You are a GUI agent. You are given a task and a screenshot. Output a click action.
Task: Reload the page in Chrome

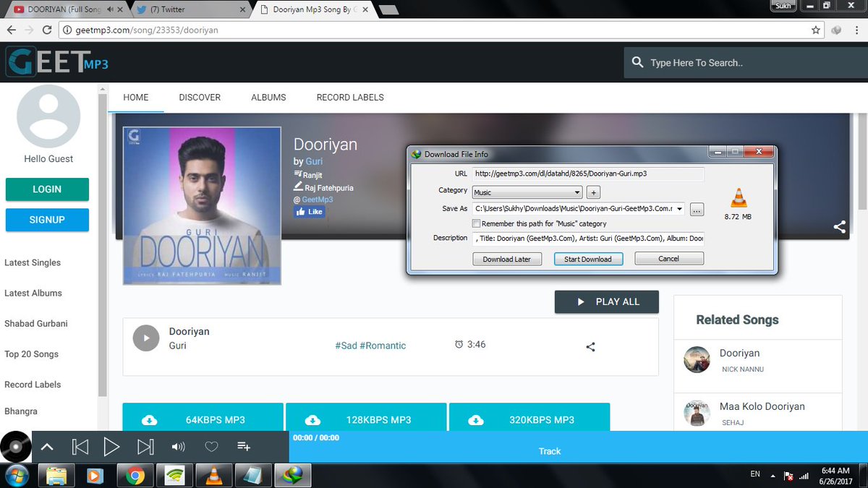point(47,30)
